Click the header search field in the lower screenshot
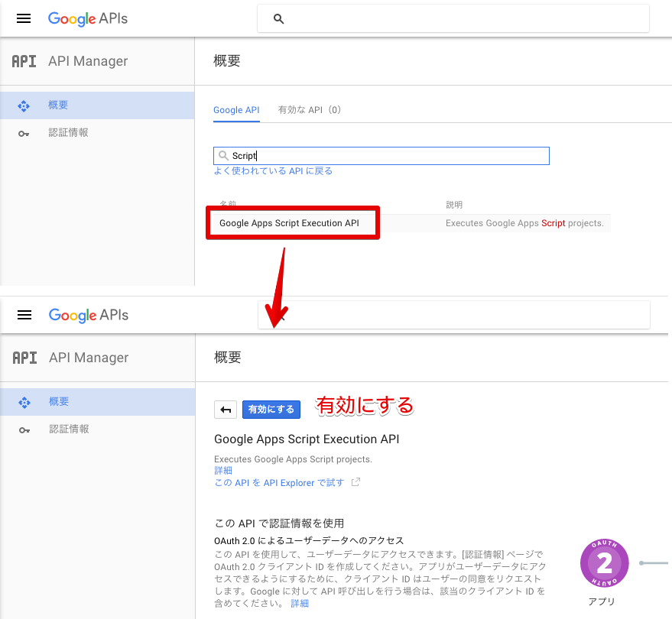 [x=454, y=315]
